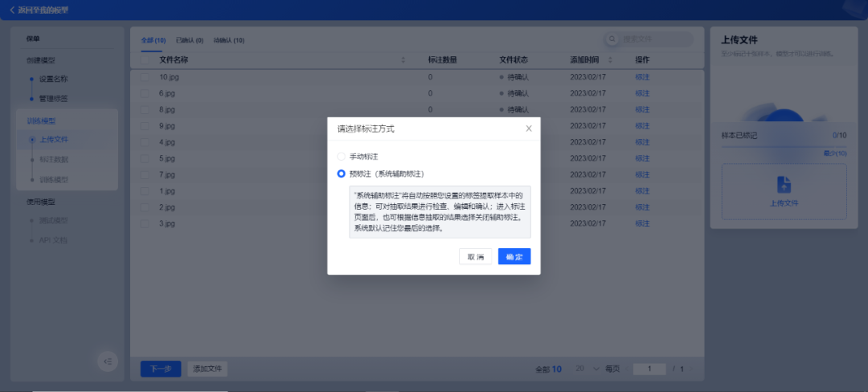Click the 使用模型 section heading
Image resolution: width=868 pixels, height=392 pixels.
[x=41, y=202]
